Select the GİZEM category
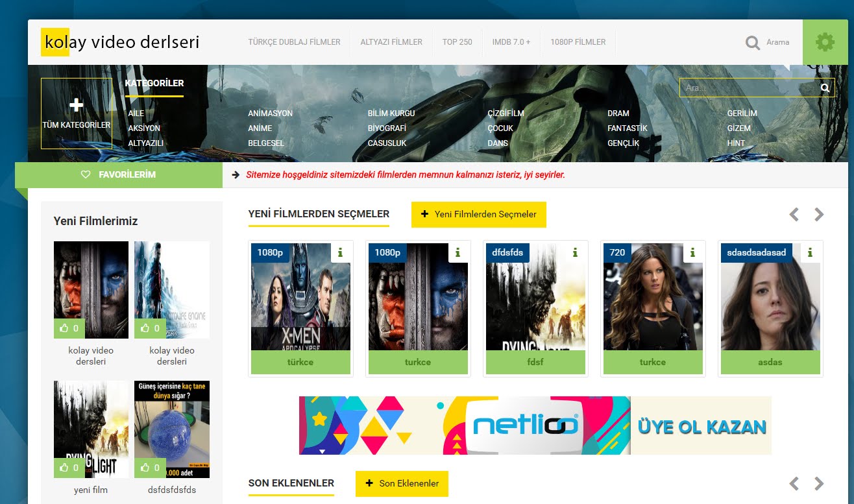 tap(739, 128)
